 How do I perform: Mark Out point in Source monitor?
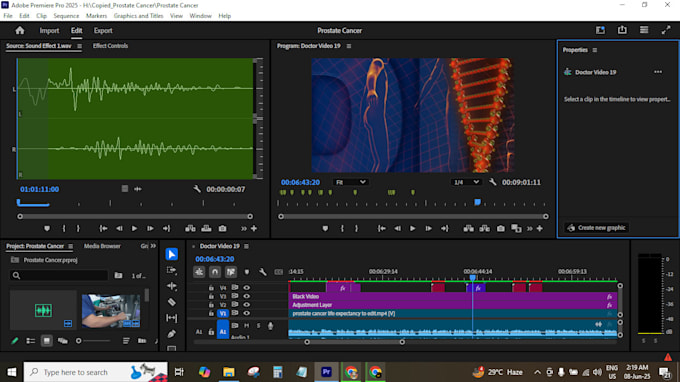tap(78, 229)
